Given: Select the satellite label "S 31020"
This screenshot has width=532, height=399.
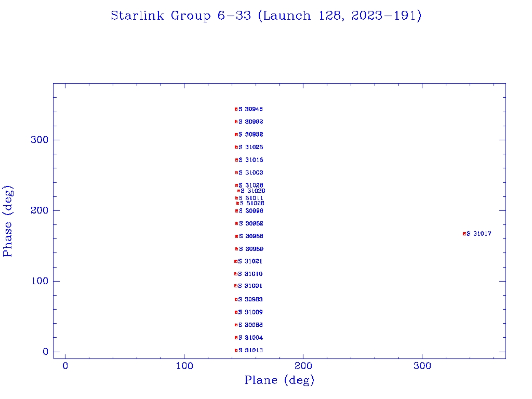Looking at the screenshot, I should pyautogui.click(x=253, y=191).
